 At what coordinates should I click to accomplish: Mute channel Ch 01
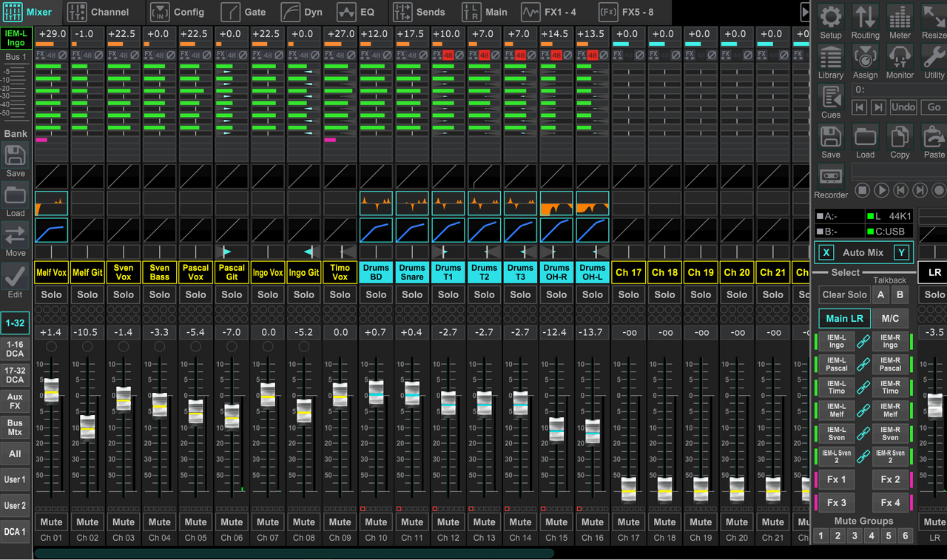[x=51, y=522]
